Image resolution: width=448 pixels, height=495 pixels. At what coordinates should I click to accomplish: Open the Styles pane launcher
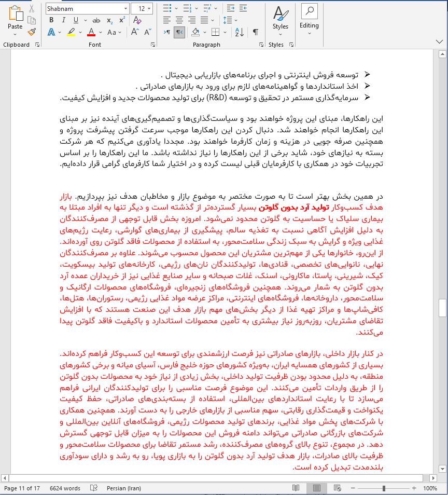(291, 45)
